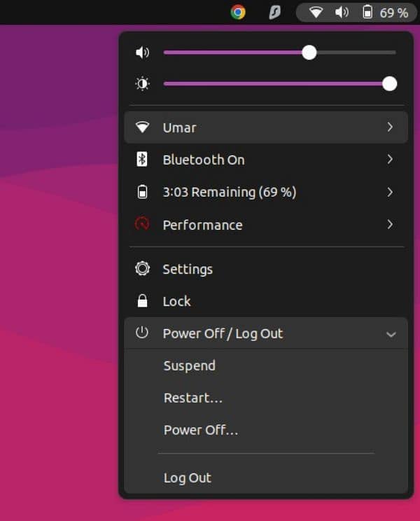Click Log Out
The width and height of the screenshot is (420, 521).
point(187,478)
